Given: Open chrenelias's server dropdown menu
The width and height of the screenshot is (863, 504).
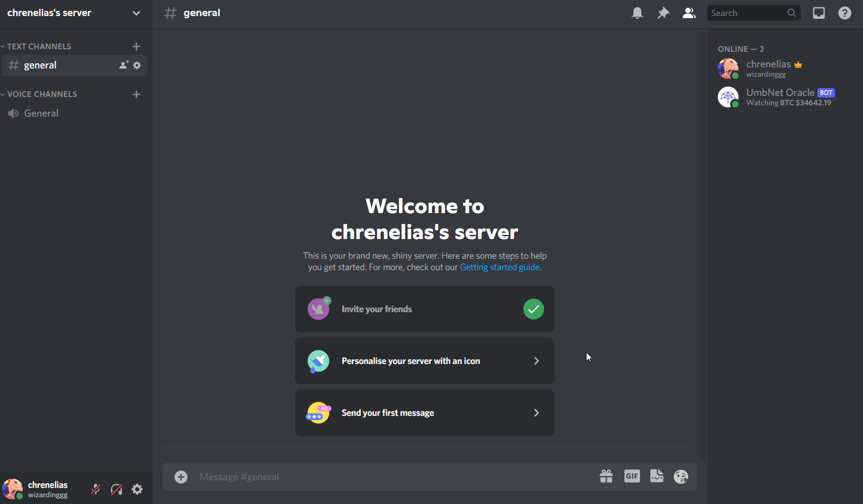Looking at the screenshot, I should point(136,13).
